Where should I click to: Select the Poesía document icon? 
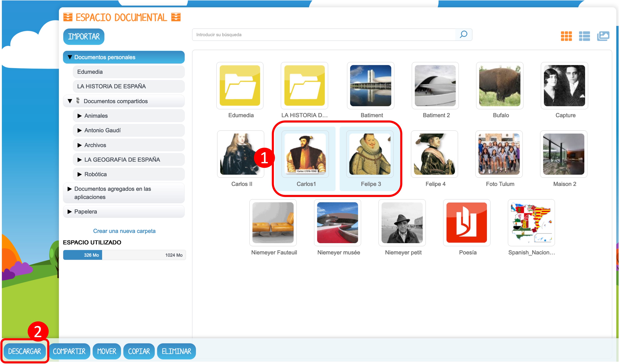point(466,223)
